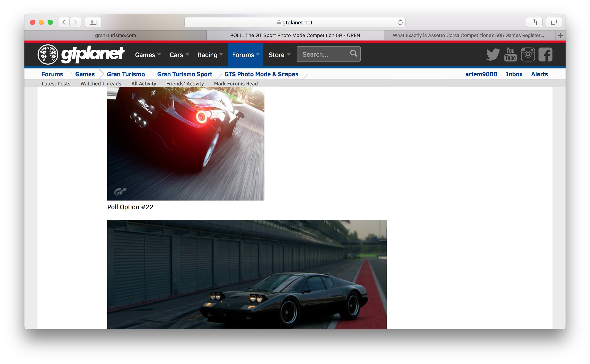Open the Inbox link
This screenshot has width=590, height=364.
click(x=514, y=74)
